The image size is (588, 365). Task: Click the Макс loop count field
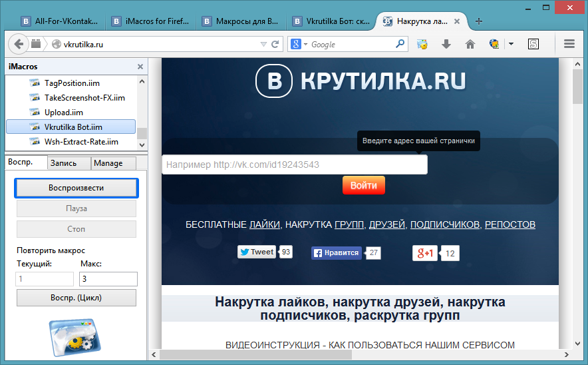pos(108,279)
